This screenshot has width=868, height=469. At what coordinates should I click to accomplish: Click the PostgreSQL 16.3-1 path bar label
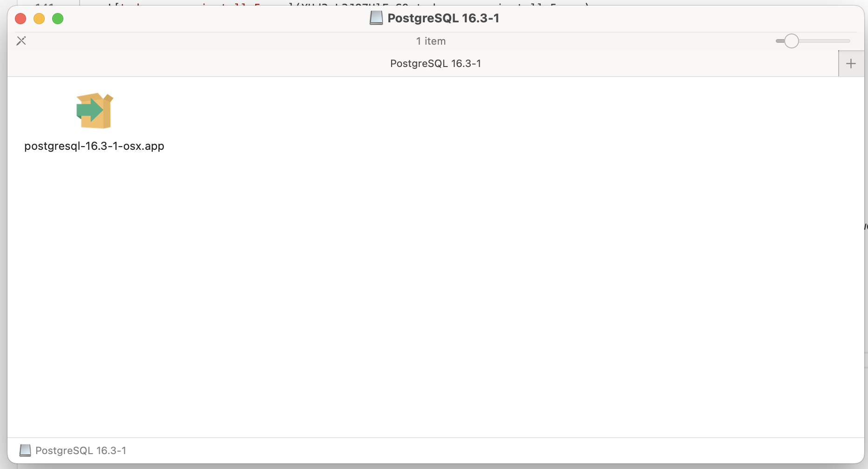81,450
